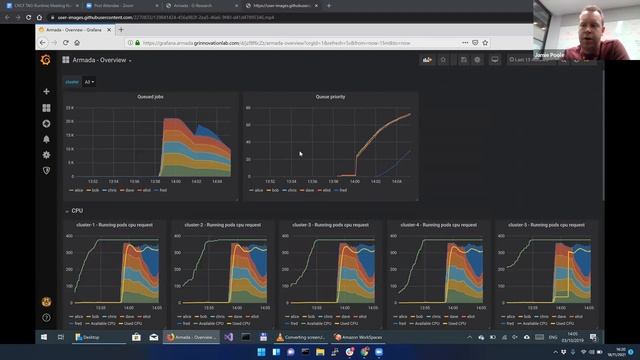Screen dimensions: 640x360
Task: Open cluster-1 Running pods cpu request menu
Action: [x=114, y=225]
